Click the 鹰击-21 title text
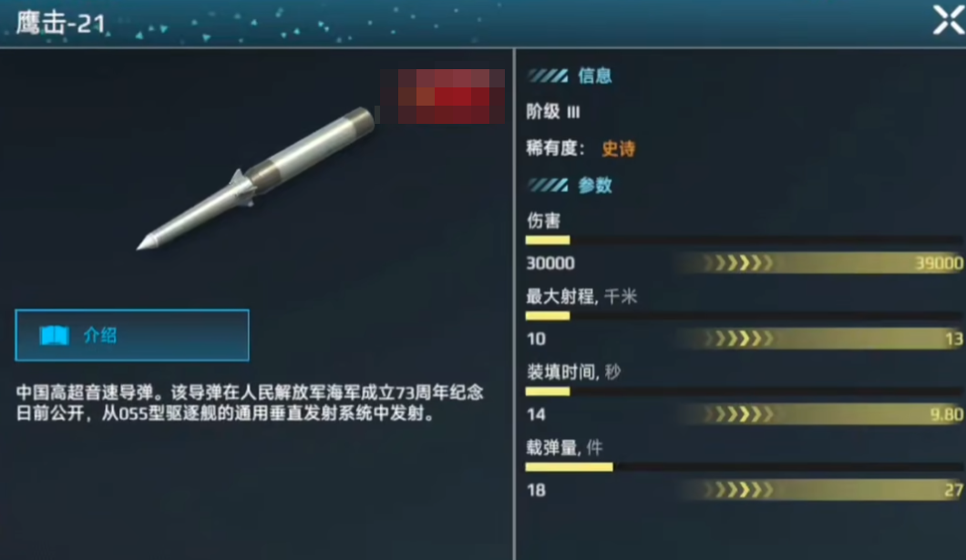Image resolution: width=966 pixels, height=560 pixels. pos(60,24)
